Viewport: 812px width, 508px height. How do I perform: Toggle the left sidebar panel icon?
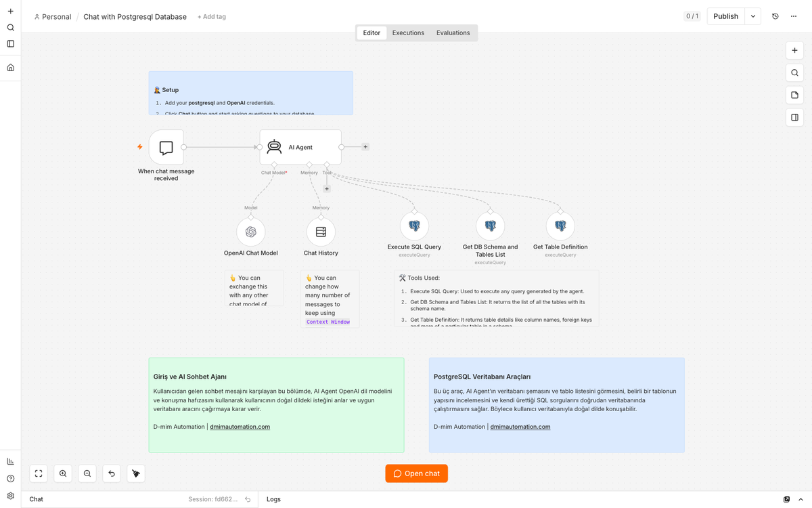[10, 44]
